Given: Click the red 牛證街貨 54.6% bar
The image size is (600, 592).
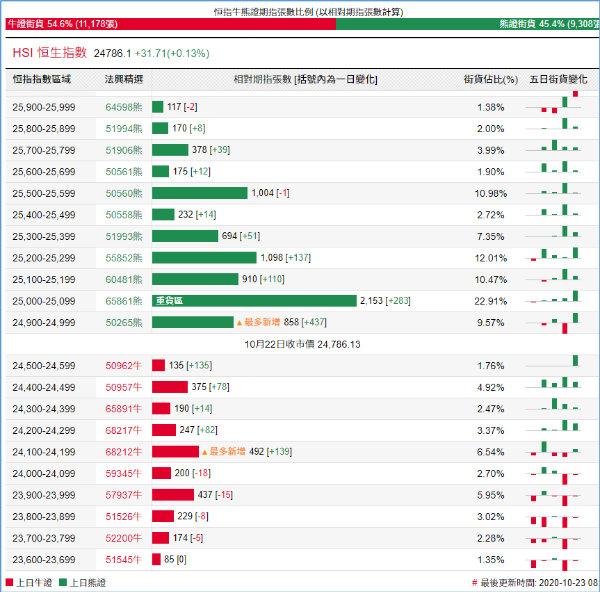Looking at the screenshot, I should click(171, 24).
